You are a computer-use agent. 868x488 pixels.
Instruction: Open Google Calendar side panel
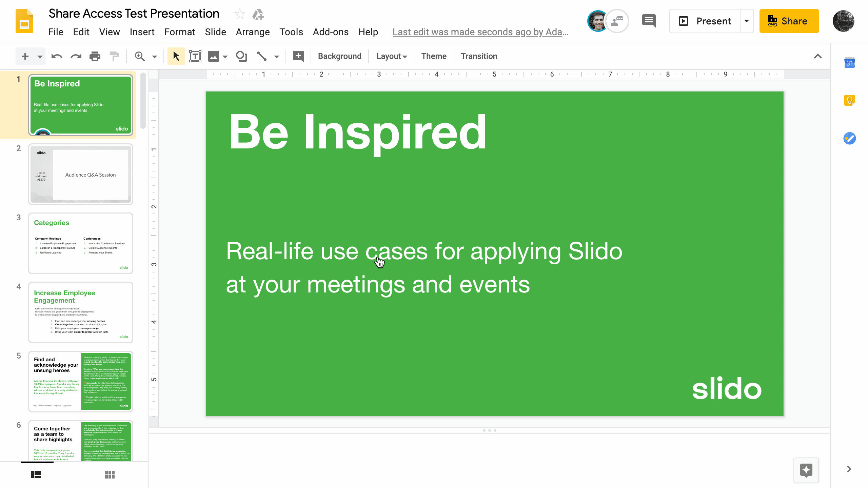849,62
